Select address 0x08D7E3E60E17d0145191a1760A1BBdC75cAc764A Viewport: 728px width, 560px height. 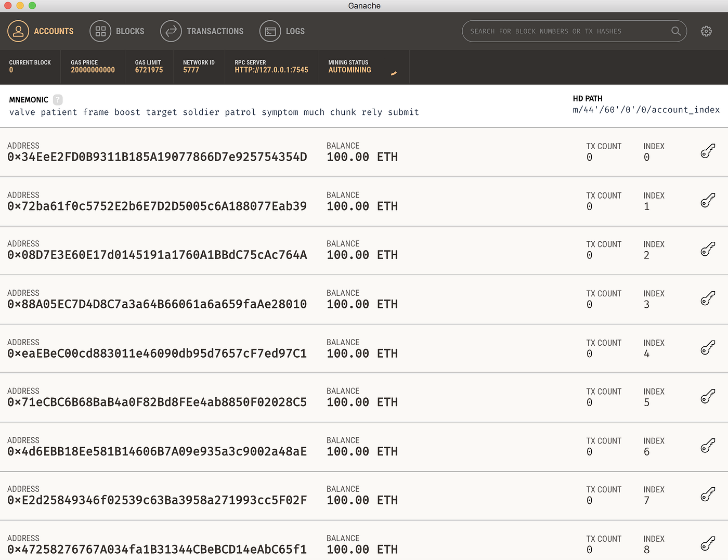click(x=157, y=255)
